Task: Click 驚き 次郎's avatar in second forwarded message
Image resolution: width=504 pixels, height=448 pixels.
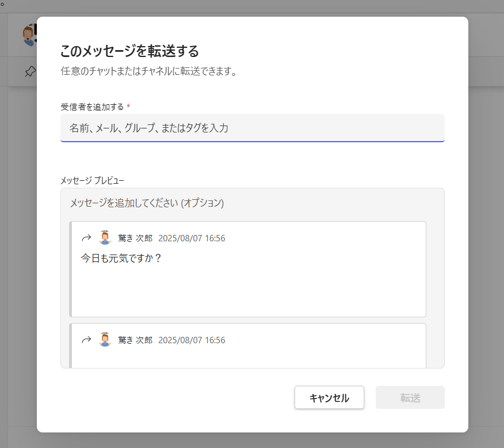Action: point(105,340)
